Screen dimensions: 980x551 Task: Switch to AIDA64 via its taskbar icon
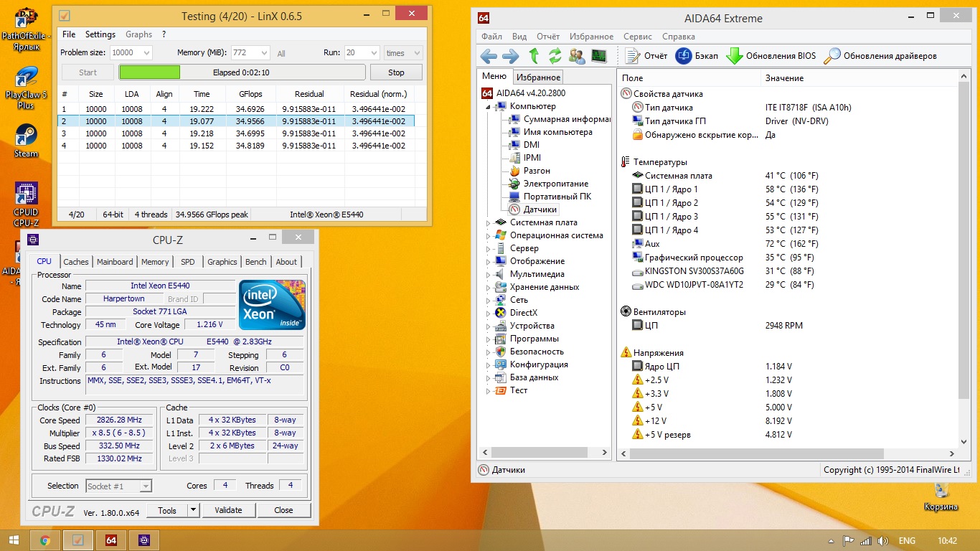[x=111, y=540]
